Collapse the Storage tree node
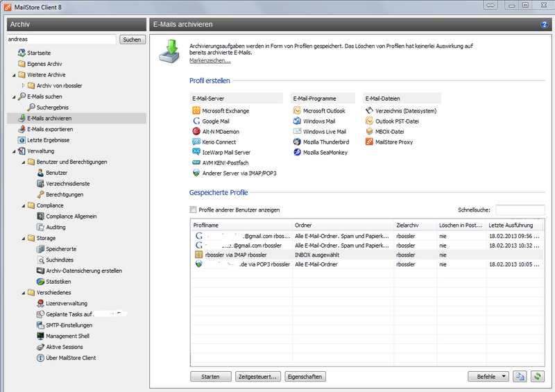555x392 pixels. (x=24, y=238)
